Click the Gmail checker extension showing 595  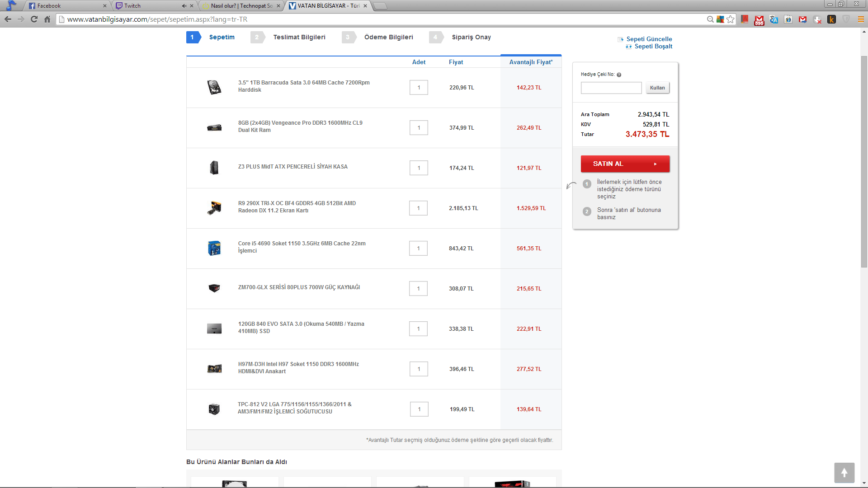(x=759, y=20)
